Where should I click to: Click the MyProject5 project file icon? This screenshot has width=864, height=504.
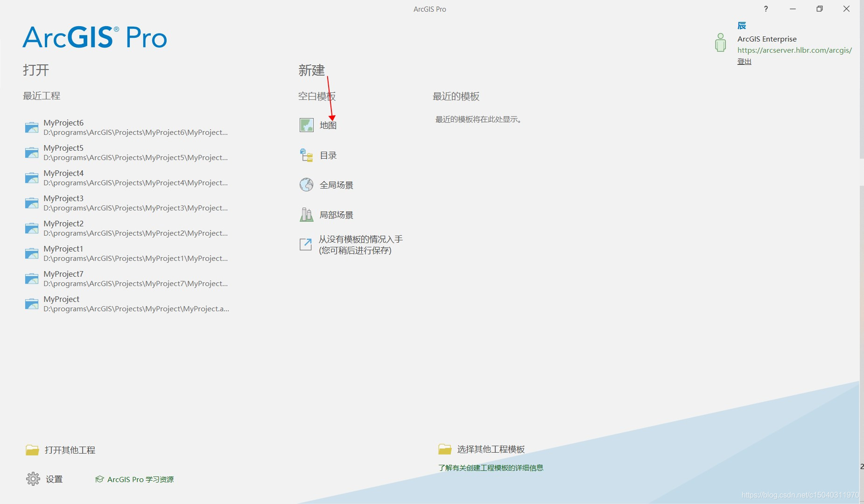click(32, 153)
